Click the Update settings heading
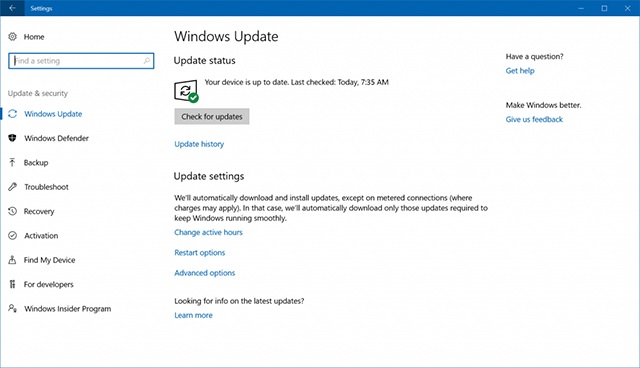Screen dimensions: 640x368 (x=209, y=176)
